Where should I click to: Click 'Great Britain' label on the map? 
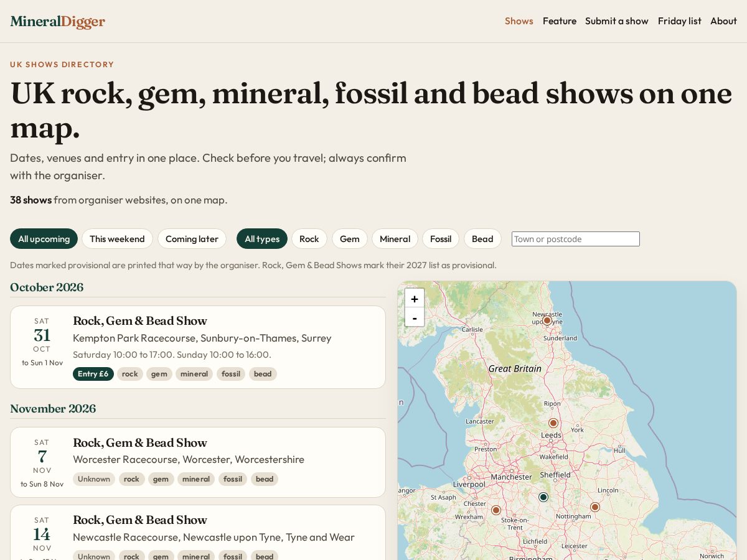point(515,369)
